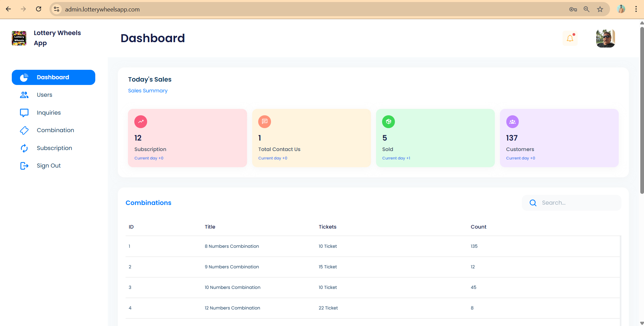Click the Sold card label
Image resolution: width=644 pixels, height=326 pixels.
tap(387, 149)
